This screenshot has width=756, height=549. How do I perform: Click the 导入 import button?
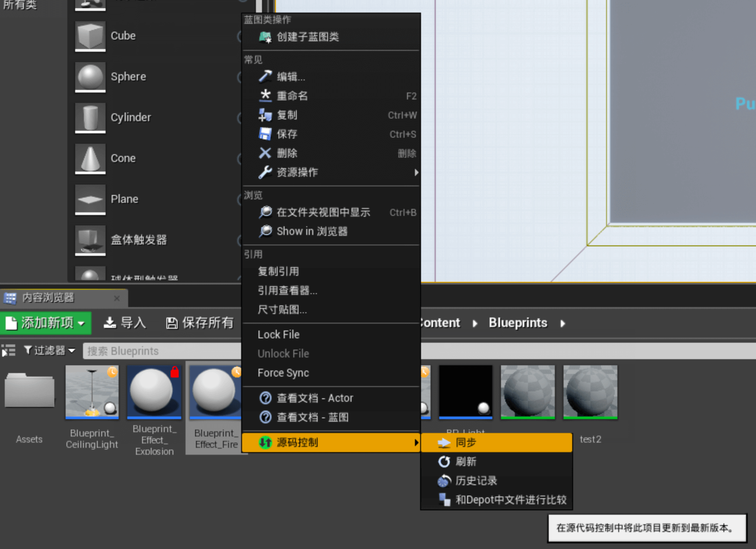[125, 323]
